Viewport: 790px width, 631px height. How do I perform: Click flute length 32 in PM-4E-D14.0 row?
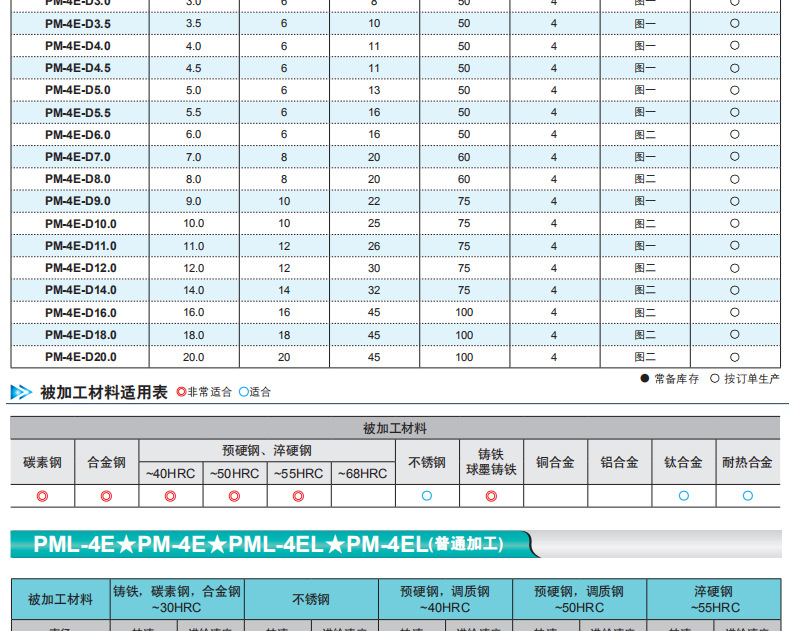(374, 290)
